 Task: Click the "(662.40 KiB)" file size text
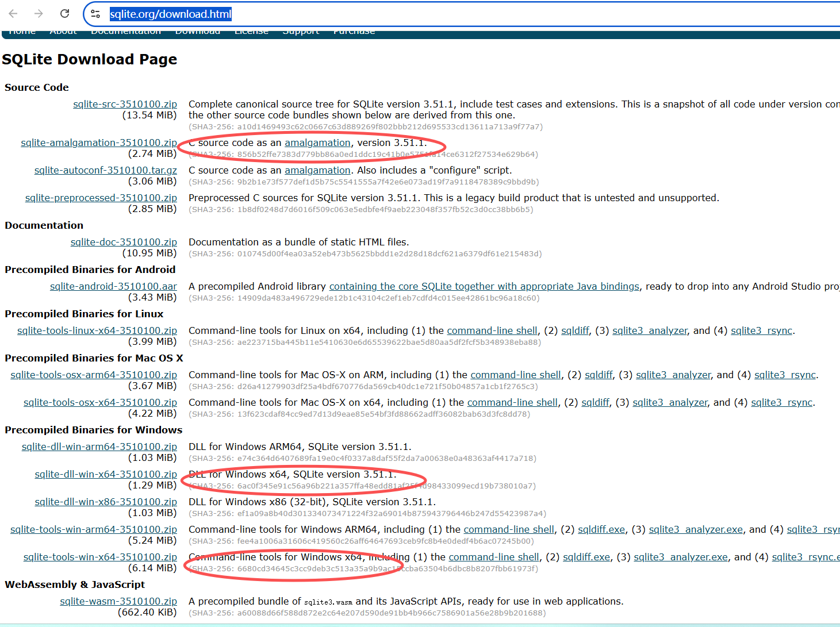pos(147,612)
